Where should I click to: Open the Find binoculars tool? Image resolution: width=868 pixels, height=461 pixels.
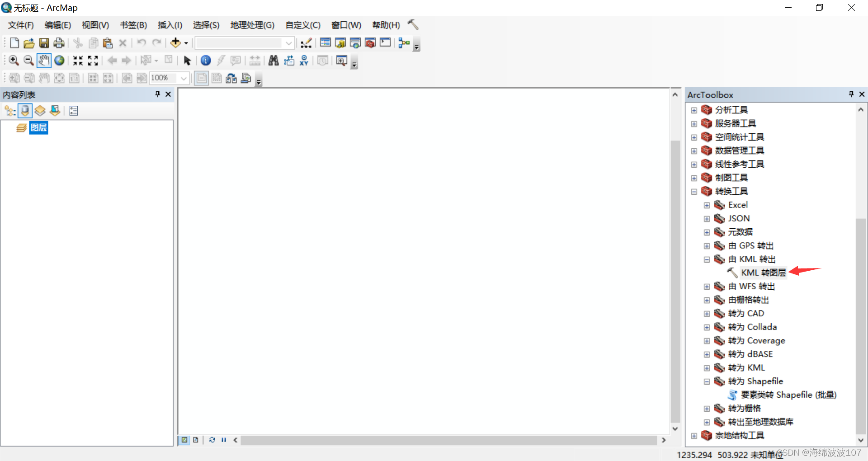[x=274, y=61]
